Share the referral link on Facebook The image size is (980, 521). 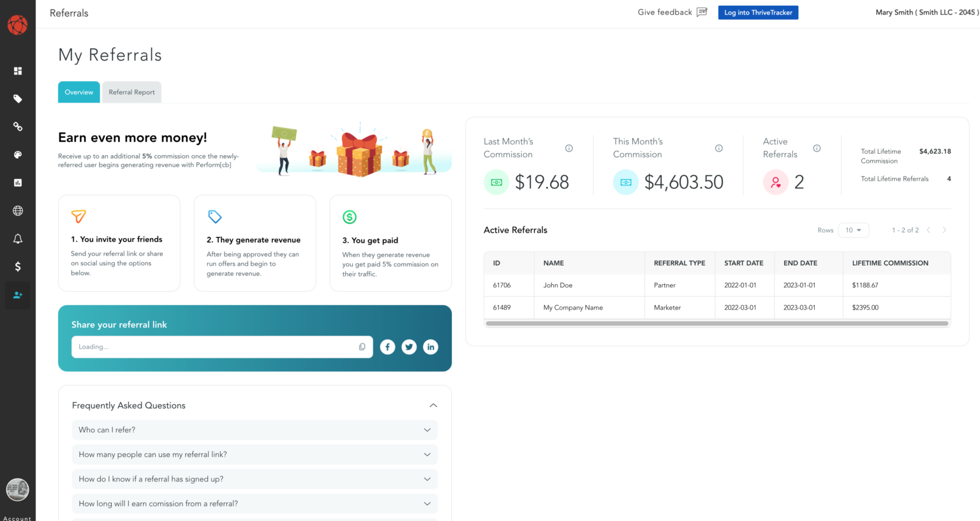tap(387, 346)
